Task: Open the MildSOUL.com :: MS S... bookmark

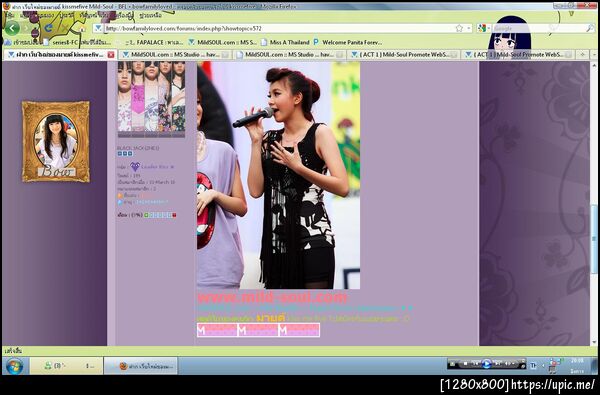Action: tap(222, 42)
